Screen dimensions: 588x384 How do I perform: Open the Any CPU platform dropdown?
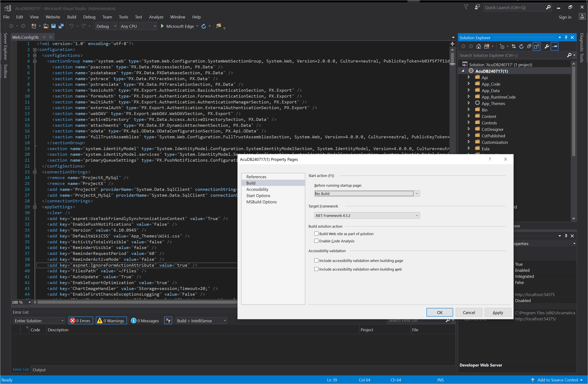coord(138,26)
